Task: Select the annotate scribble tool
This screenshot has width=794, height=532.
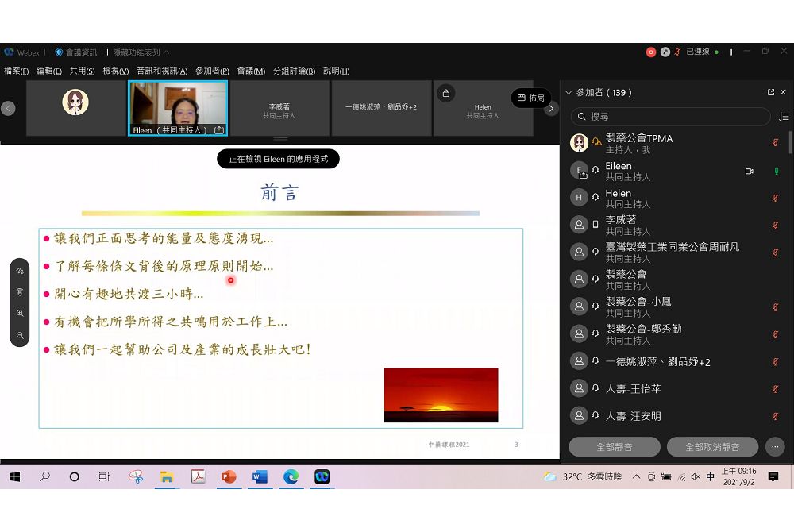Action: coord(20,271)
